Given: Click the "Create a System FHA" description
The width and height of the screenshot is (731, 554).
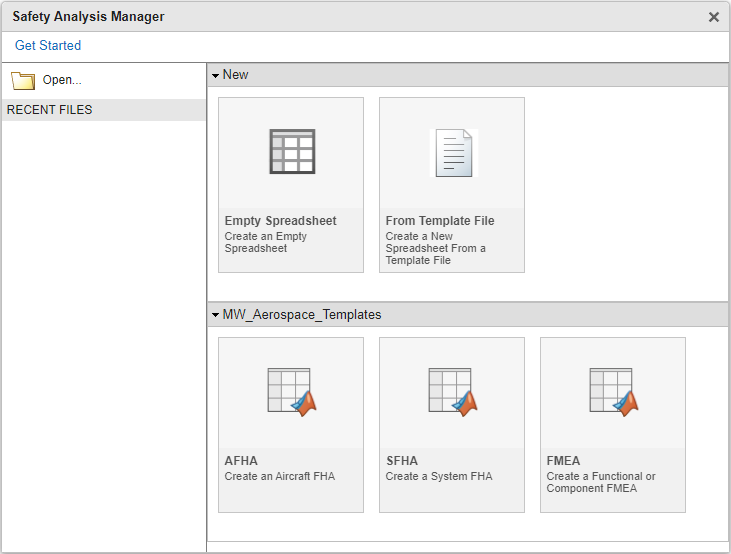Looking at the screenshot, I should [x=439, y=477].
